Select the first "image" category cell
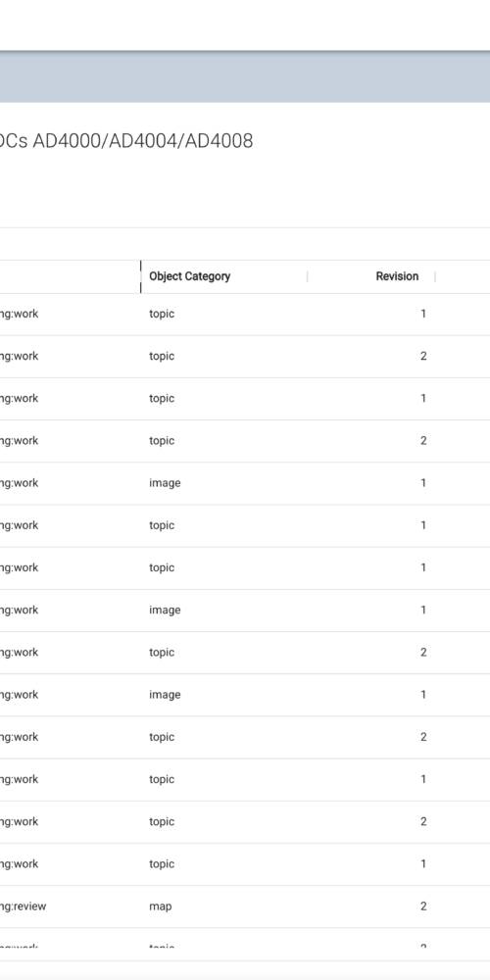This screenshot has width=490, height=980. point(165,483)
